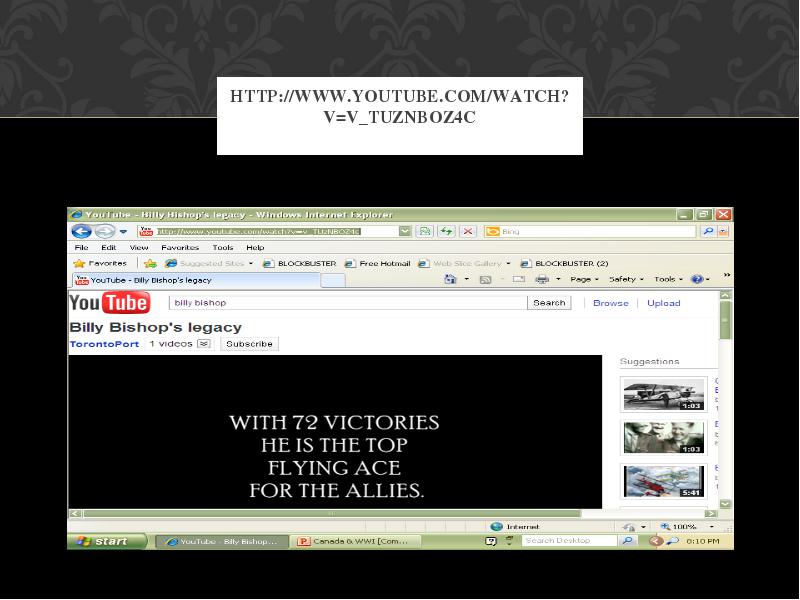The width and height of the screenshot is (800, 600).
Task: Open the Page command menu
Action: 584,279
